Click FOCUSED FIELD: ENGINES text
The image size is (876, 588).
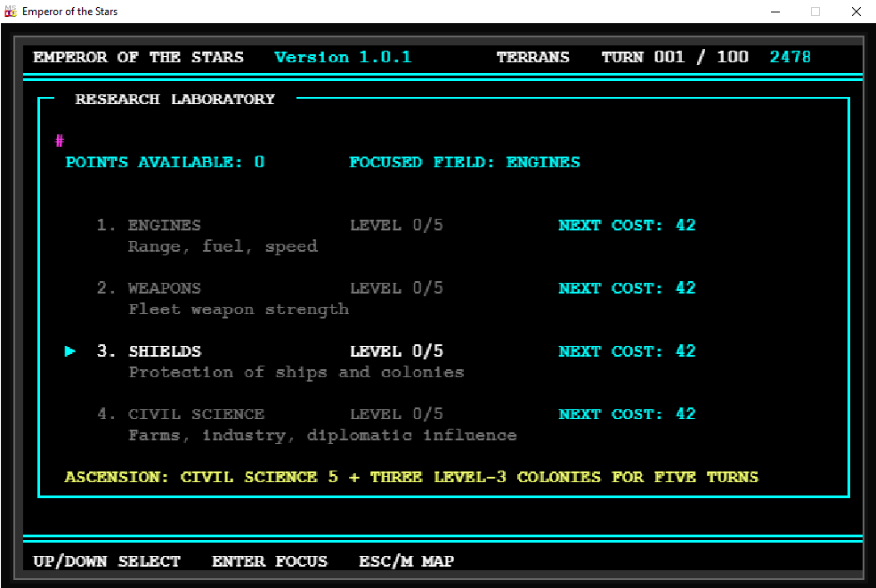[464, 163]
